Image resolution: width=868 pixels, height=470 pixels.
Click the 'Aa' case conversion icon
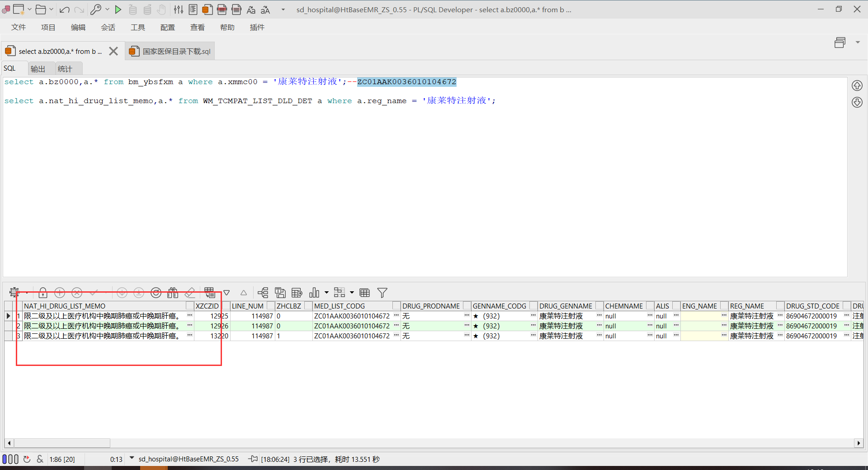[x=251, y=9]
